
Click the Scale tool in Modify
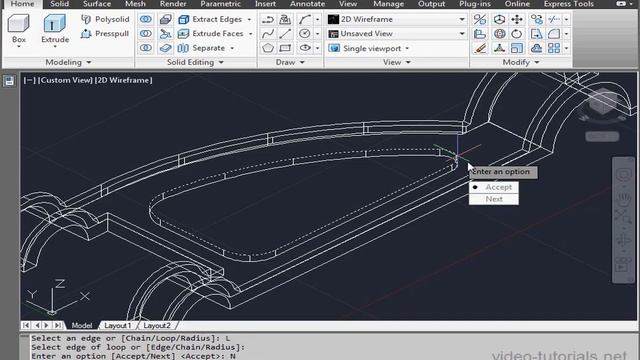pos(517,48)
